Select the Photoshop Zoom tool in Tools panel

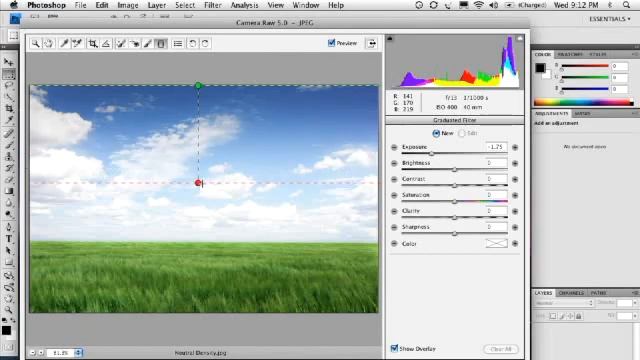tap(9, 310)
